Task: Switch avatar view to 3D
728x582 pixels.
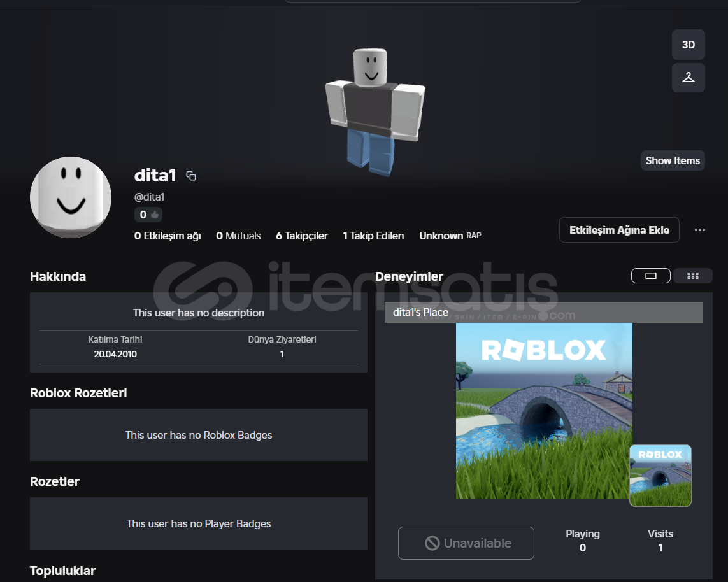Action: tap(688, 45)
